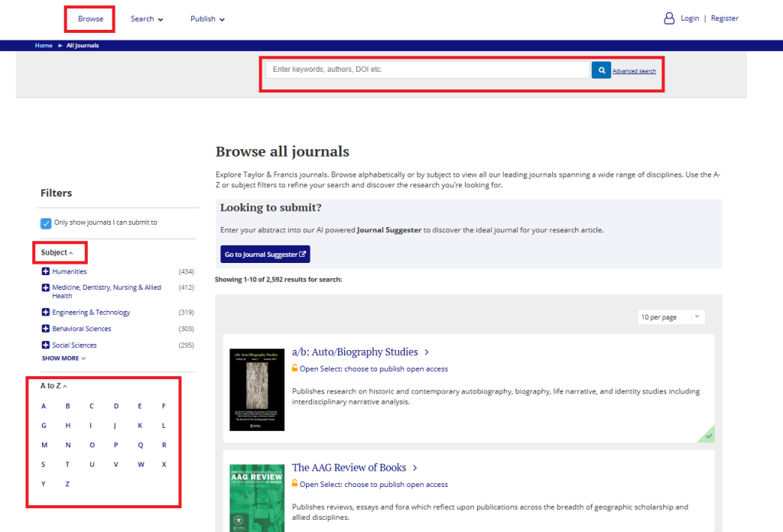The image size is (783, 532).
Task: Expand Humanities subject plus icon
Action: pos(46,271)
